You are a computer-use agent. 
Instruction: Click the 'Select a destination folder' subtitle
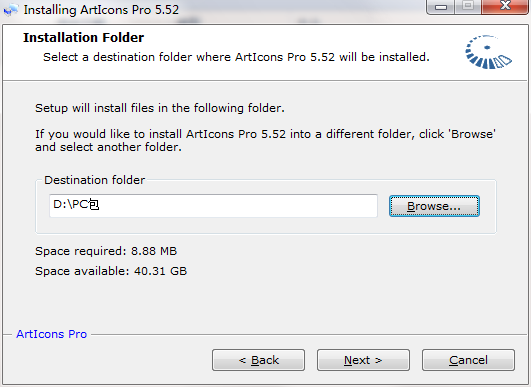click(x=236, y=57)
